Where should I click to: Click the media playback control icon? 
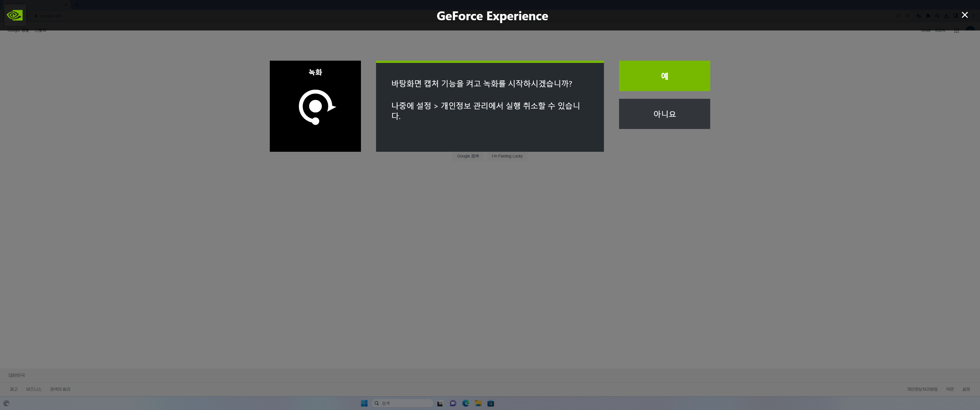point(937,16)
